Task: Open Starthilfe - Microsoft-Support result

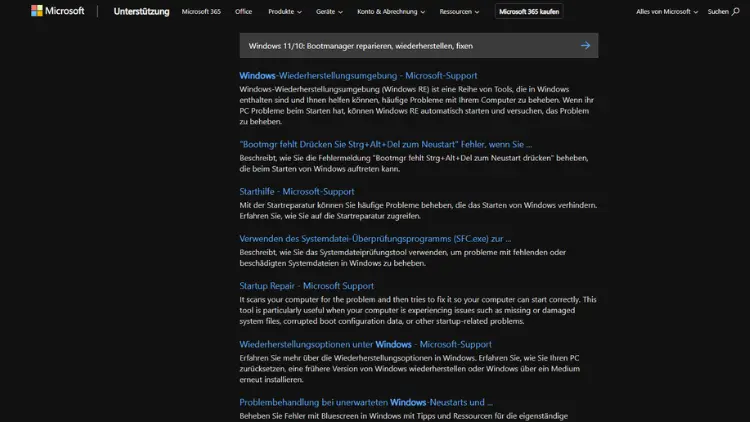Action: coord(297,191)
